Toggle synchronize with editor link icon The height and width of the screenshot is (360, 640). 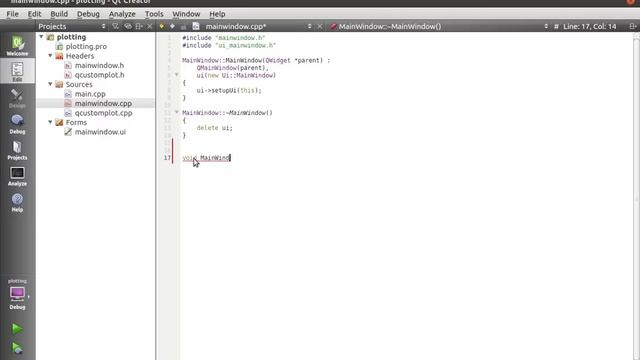pyautogui.click(x=128, y=26)
